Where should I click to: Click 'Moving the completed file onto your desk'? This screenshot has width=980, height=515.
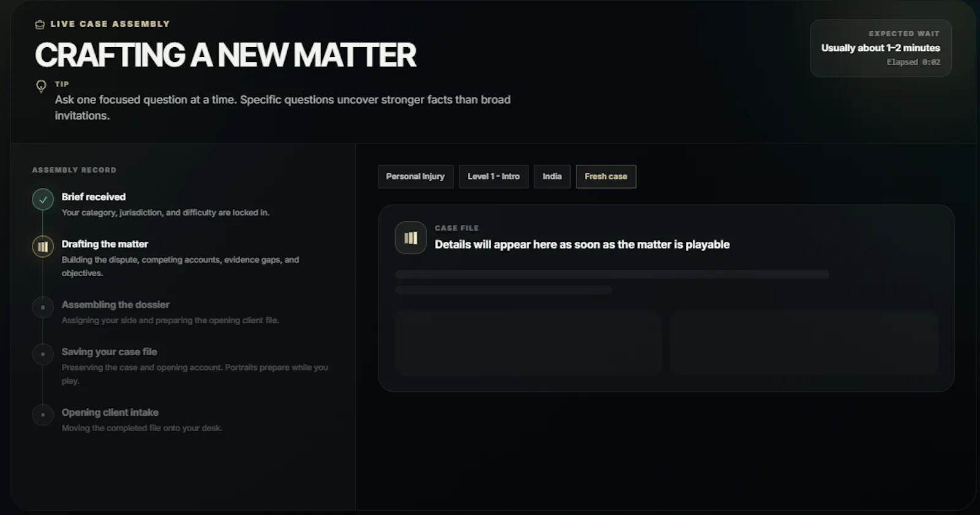(x=142, y=428)
